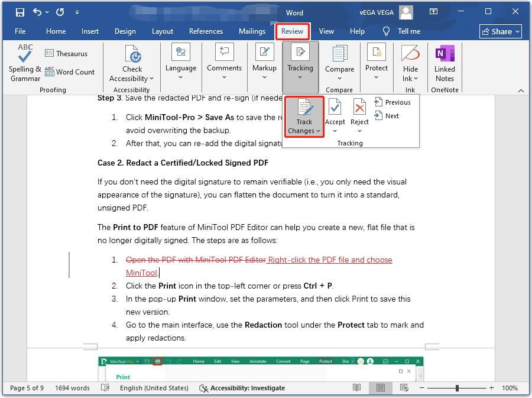Click the 100% zoom level
Screen dimensions: 532x398
(x=510, y=388)
